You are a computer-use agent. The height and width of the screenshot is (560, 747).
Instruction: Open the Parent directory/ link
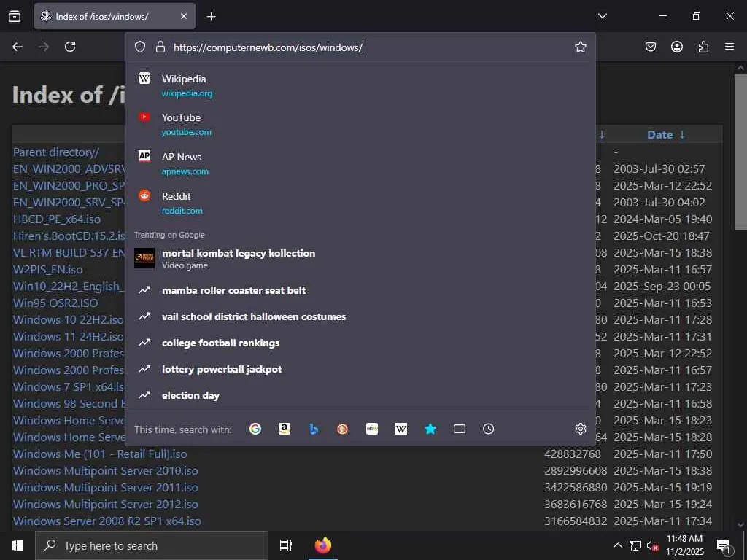(56, 152)
